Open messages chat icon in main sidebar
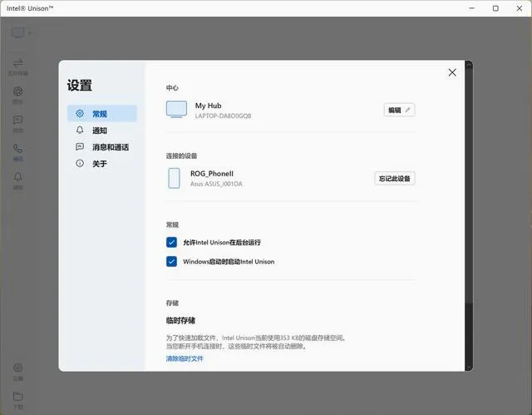This screenshot has width=532, height=415. point(18,124)
